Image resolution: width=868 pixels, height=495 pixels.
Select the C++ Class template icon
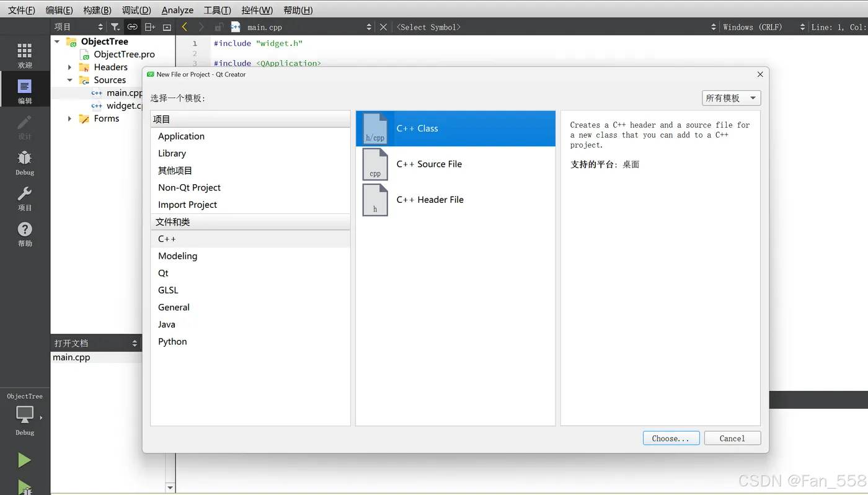pos(375,128)
